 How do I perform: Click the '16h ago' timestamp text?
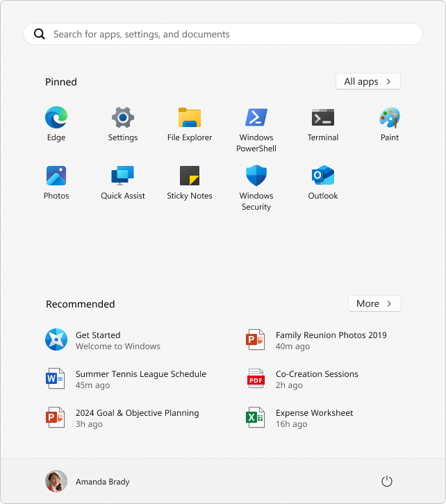(x=292, y=424)
